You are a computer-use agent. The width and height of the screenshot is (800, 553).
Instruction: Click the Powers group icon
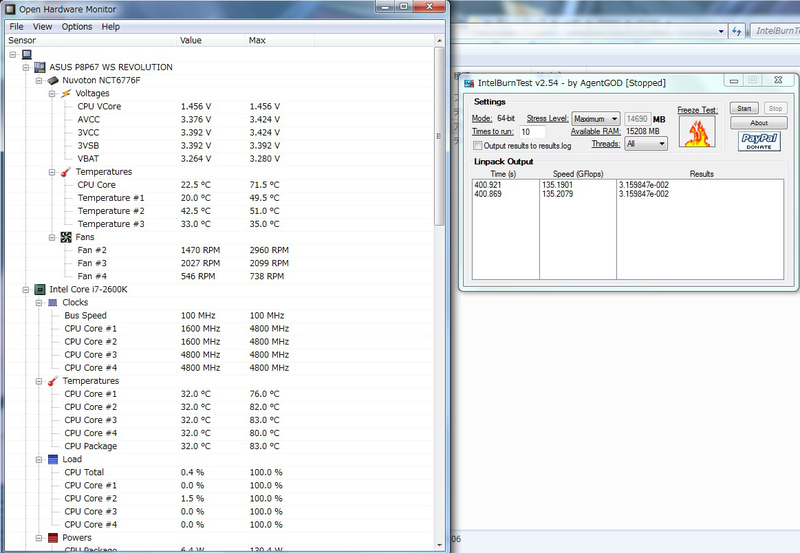(53, 538)
